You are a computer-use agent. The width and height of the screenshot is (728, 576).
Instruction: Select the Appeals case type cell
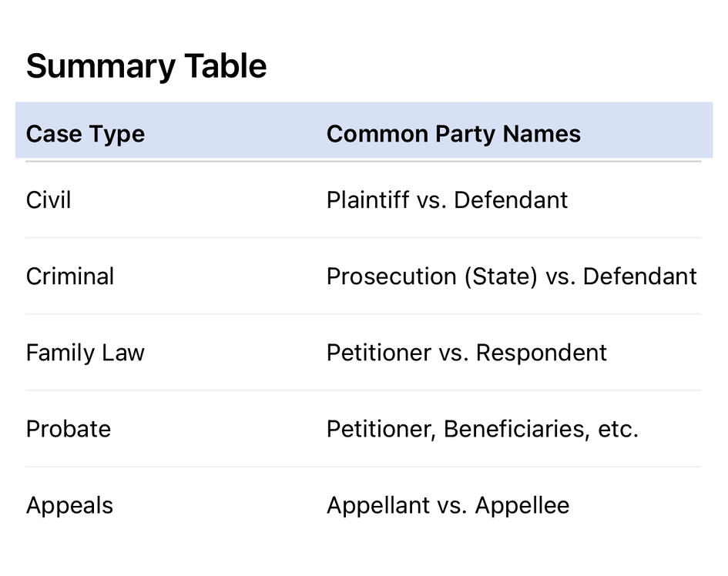tap(69, 505)
